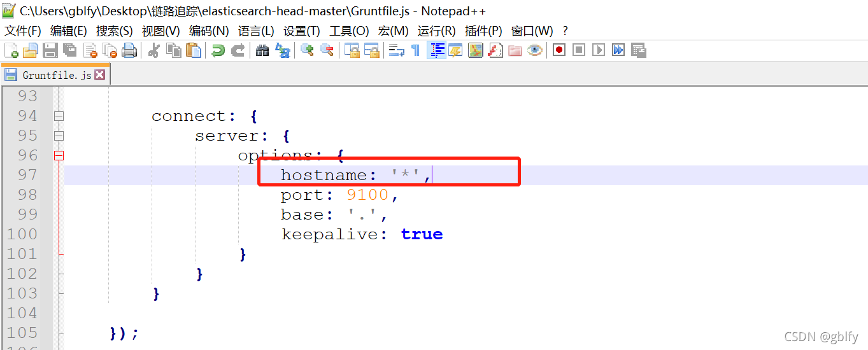The width and height of the screenshot is (868, 350).
Task: Toggle synchronize vertical scrolling icon
Action: [x=352, y=50]
